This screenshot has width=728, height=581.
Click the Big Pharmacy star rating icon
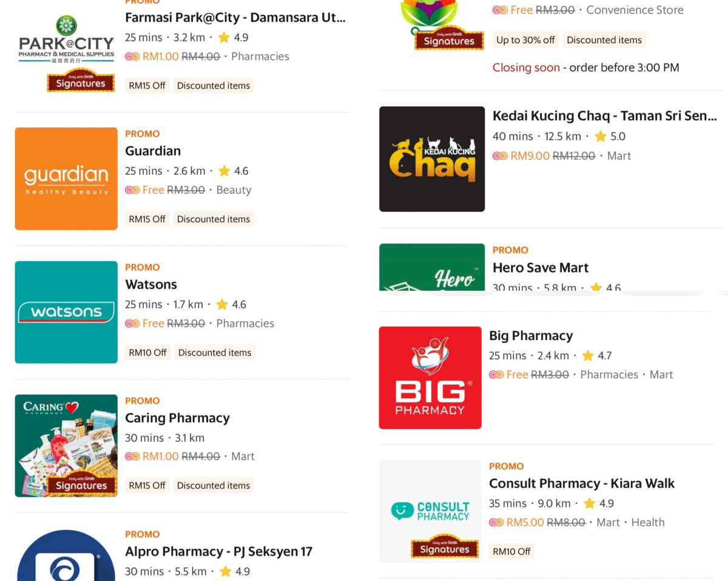pos(587,355)
